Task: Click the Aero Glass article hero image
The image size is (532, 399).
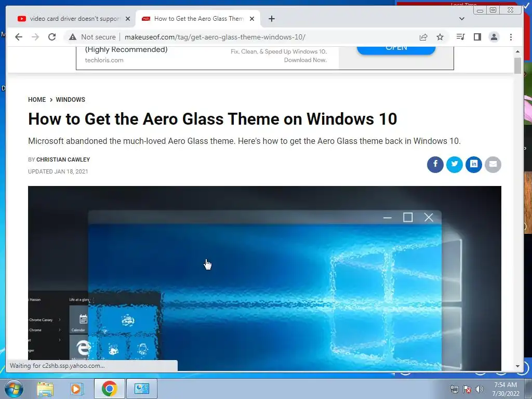Action: (x=264, y=278)
